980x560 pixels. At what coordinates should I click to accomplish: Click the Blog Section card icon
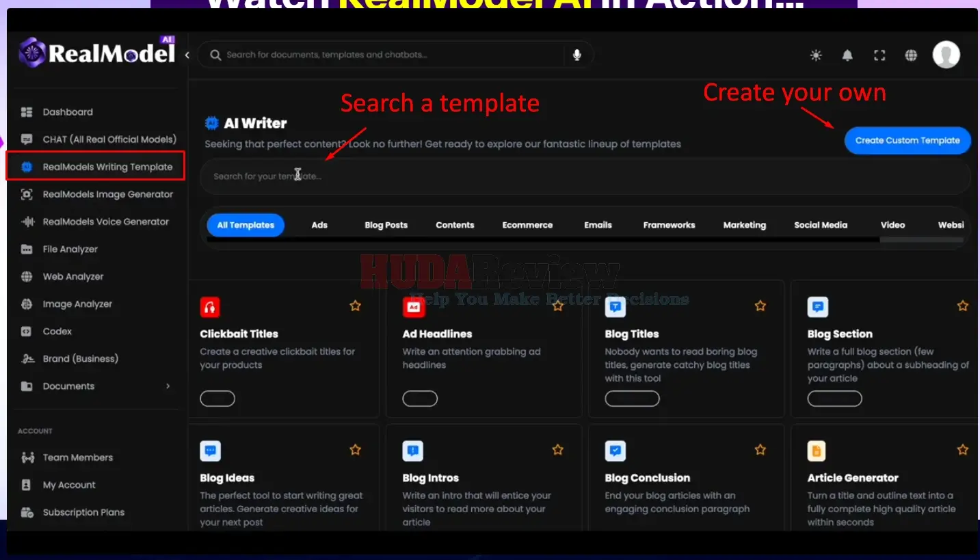[818, 307]
